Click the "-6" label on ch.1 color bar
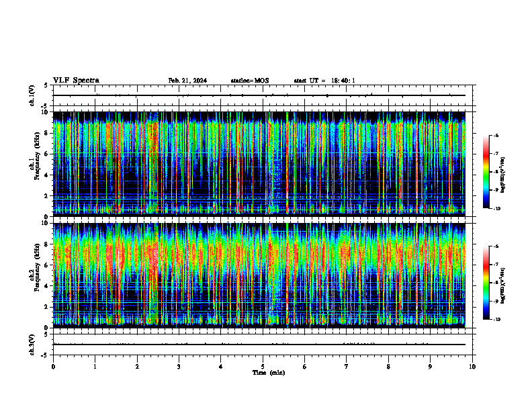 pos(496,135)
